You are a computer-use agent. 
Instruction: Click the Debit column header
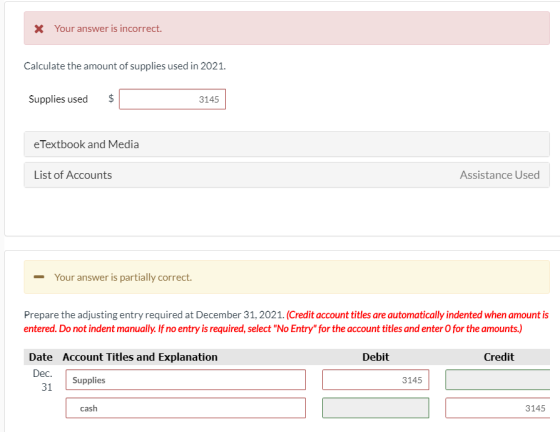point(375,357)
